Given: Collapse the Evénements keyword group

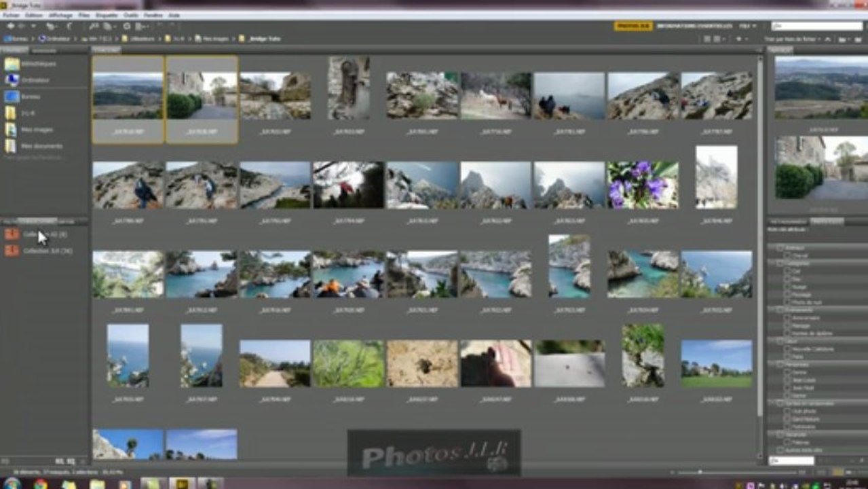Looking at the screenshot, I should point(770,310).
